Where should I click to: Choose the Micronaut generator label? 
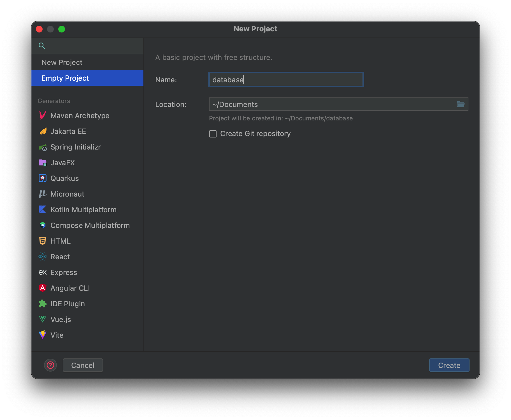click(x=67, y=194)
